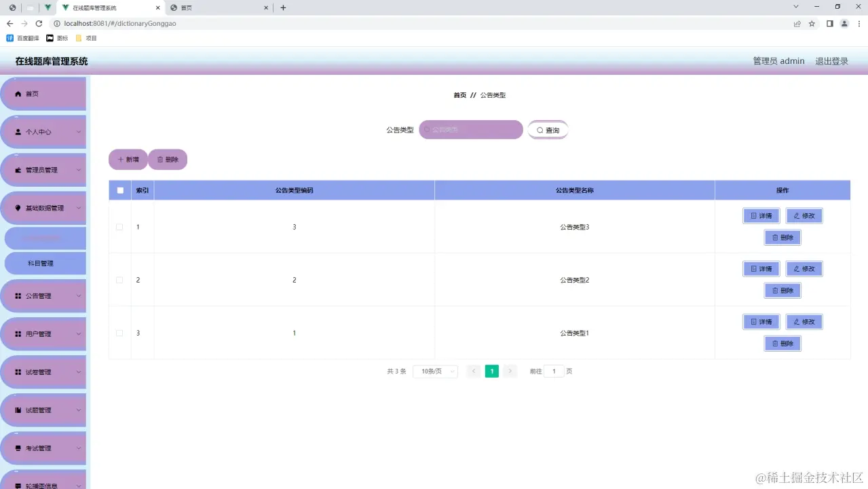868x489 pixels.
Task: Open the 项目 bookmarks folder
Action: pyautogui.click(x=86, y=38)
